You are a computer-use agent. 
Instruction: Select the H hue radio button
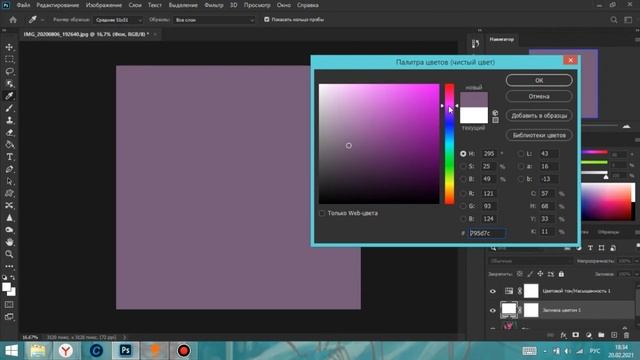(x=463, y=154)
